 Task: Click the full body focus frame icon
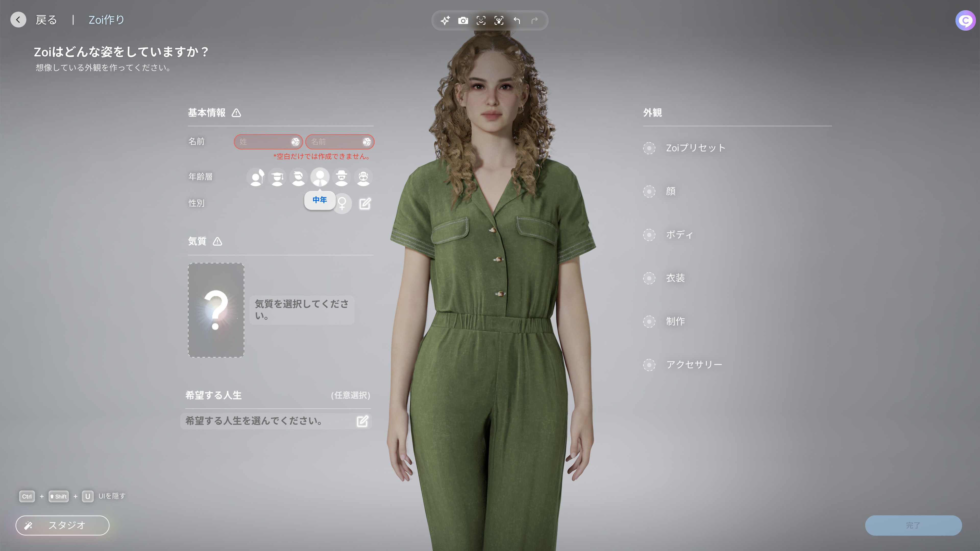[499, 20]
